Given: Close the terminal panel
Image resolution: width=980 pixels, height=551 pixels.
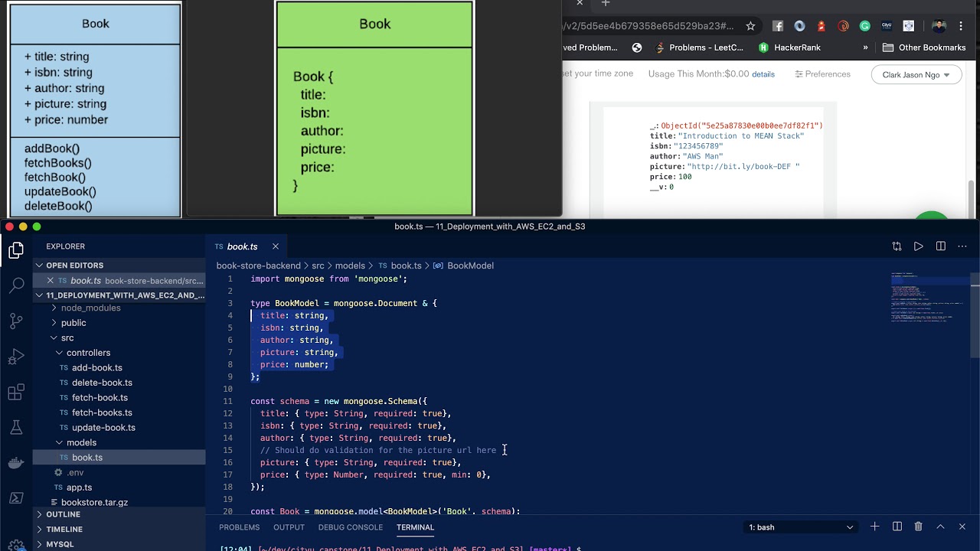Looking at the screenshot, I should pyautogui.click(x=962, y=527).
